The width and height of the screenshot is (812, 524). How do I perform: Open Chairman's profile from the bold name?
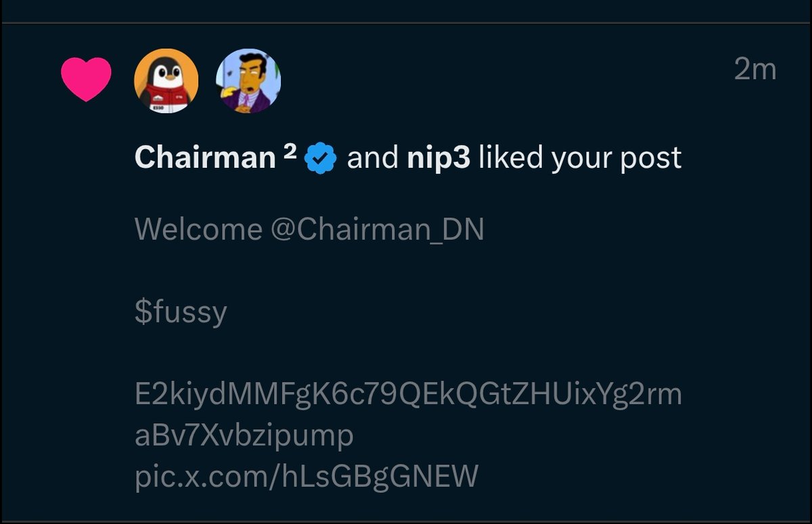pos(205,158)
